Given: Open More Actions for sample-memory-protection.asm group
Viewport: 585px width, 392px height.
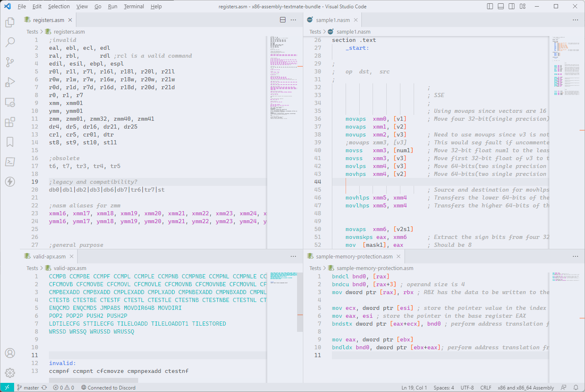Looking at the screenshot, I should 575,256.
